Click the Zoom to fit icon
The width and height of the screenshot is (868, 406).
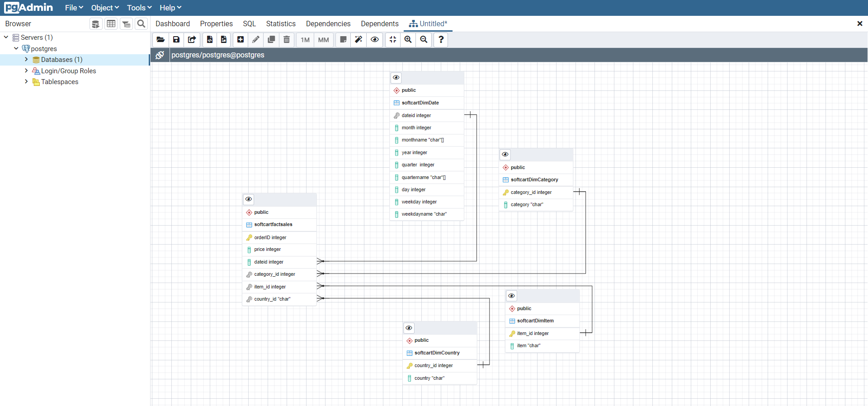click(393, 40)
